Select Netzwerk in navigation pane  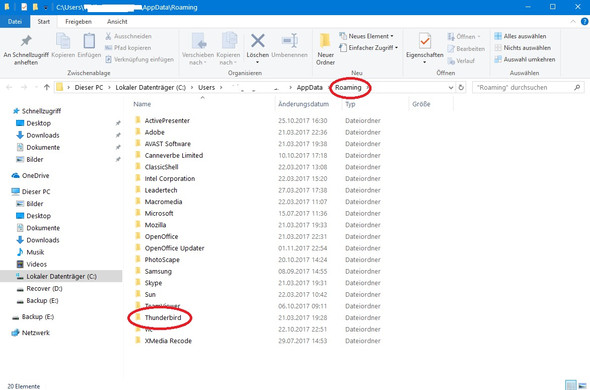[x=30, y=333]
